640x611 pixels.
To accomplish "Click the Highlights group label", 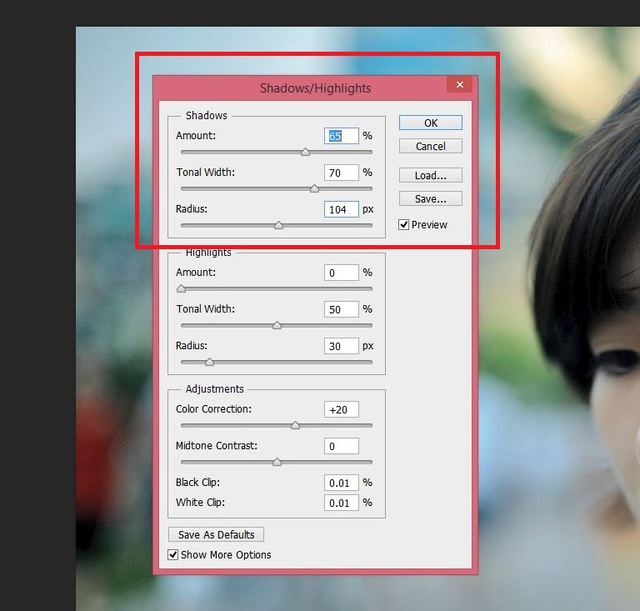I will coord(209,253).
